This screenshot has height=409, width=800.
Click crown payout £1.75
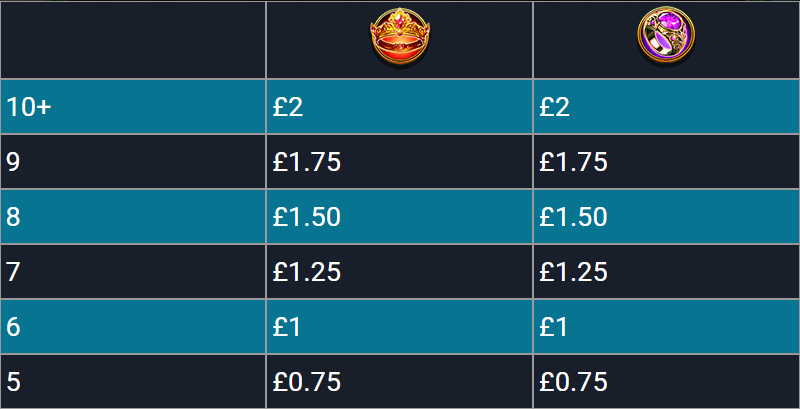coord(307,163)
